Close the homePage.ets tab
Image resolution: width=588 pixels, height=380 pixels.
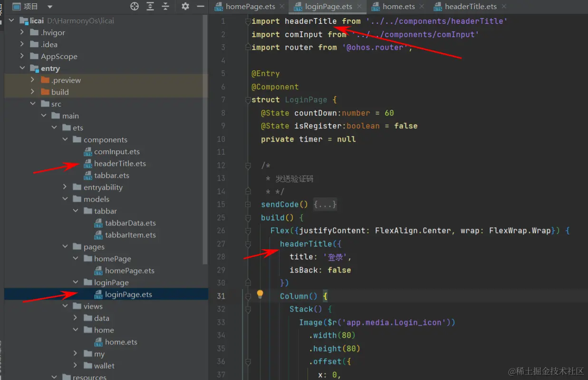pos(281,7)
